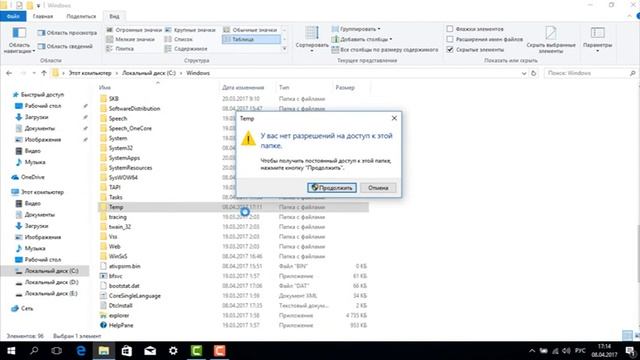Select the HelpPane application icon
Screen dimensions: 640x360
(x=103, y=325)
